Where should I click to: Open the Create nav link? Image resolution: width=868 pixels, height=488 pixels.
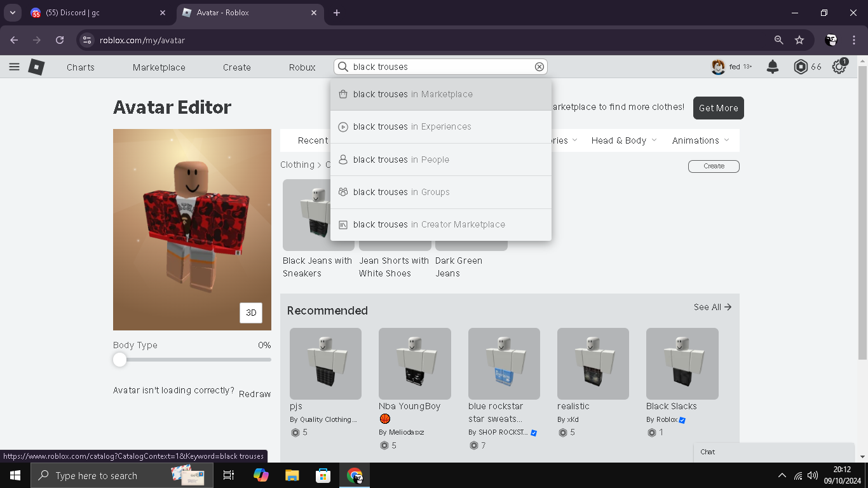237,67
